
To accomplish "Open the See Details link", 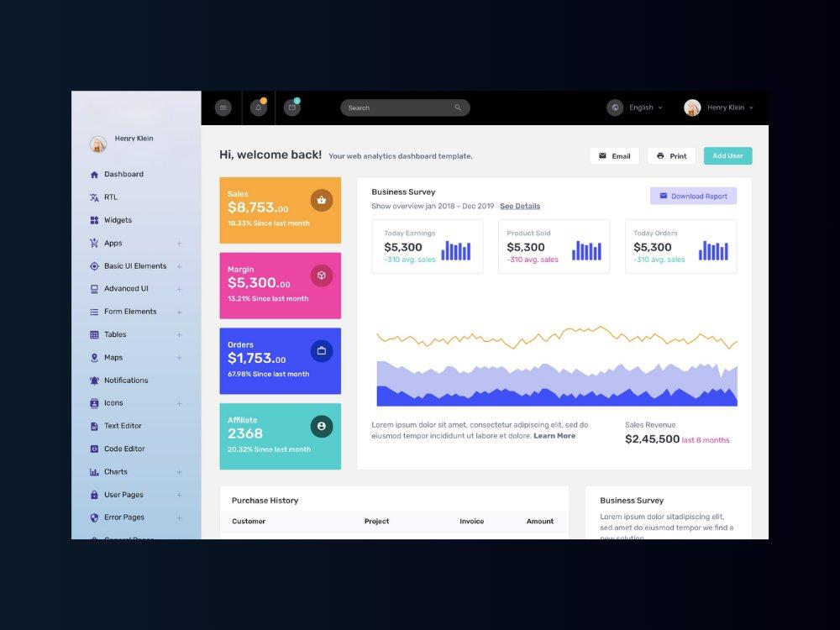I will click(520, 207).
